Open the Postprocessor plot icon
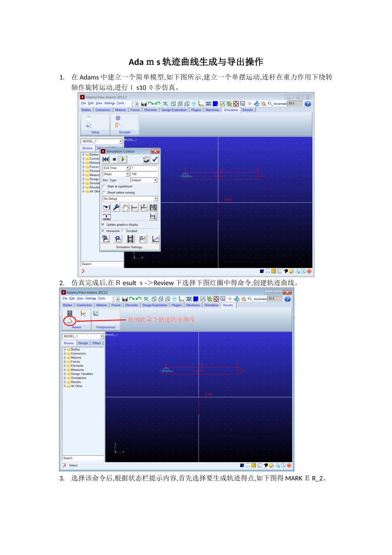392x555 pixels. tap(96, 313)
